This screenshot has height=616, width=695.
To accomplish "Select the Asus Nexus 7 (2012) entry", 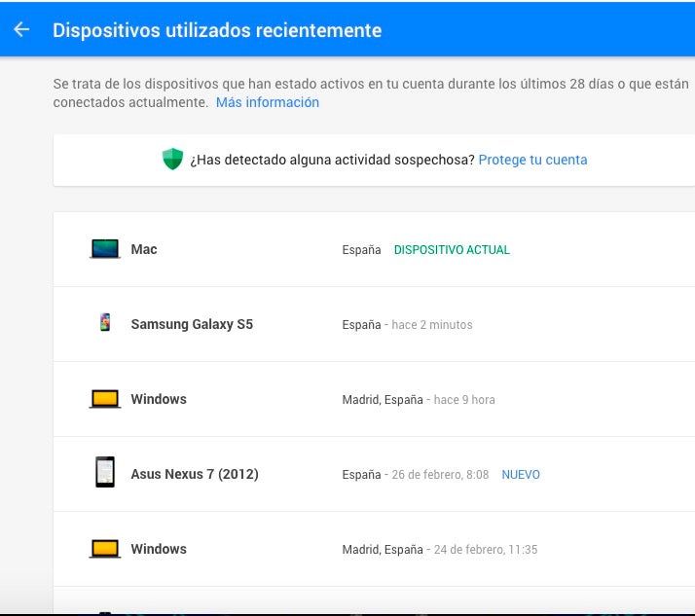I will coord(374,474).
